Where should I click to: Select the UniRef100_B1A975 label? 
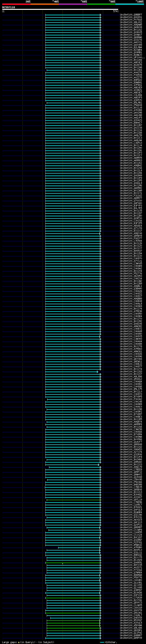tap(131, 65)
